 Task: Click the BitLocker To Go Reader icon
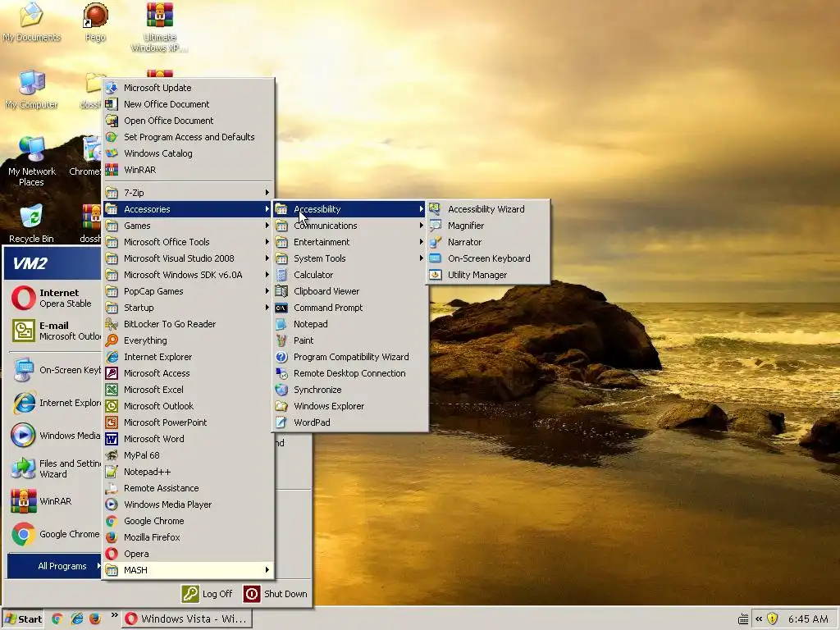click(112, 324)
